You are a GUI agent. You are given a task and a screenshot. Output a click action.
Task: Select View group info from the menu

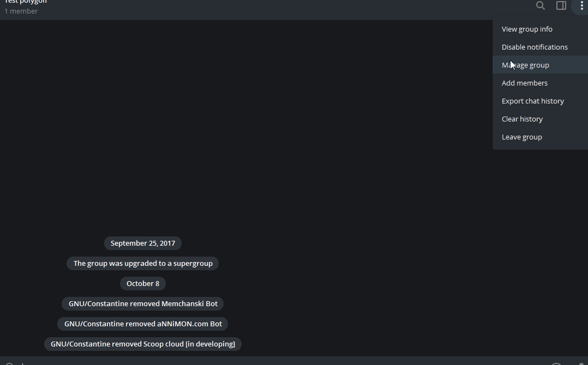click(x=527, y=29)
